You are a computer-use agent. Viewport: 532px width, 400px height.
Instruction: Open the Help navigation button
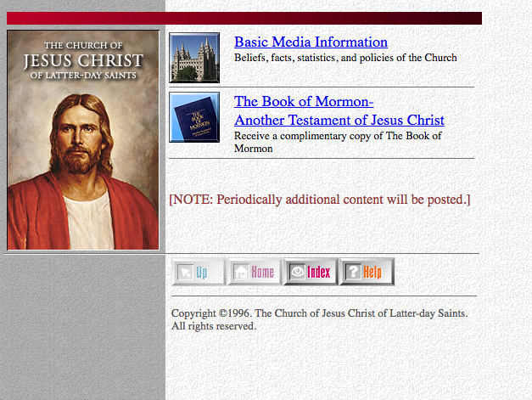[x=367, y=272]
